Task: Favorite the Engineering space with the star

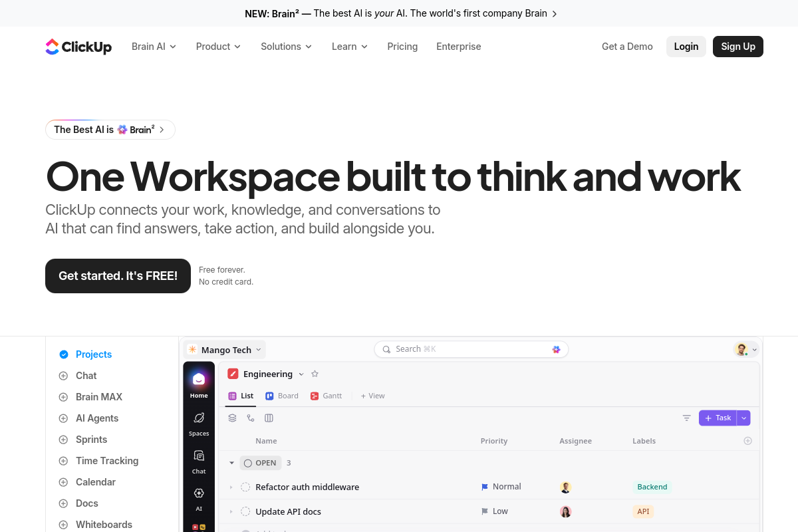Action: [x=315, y=374]
